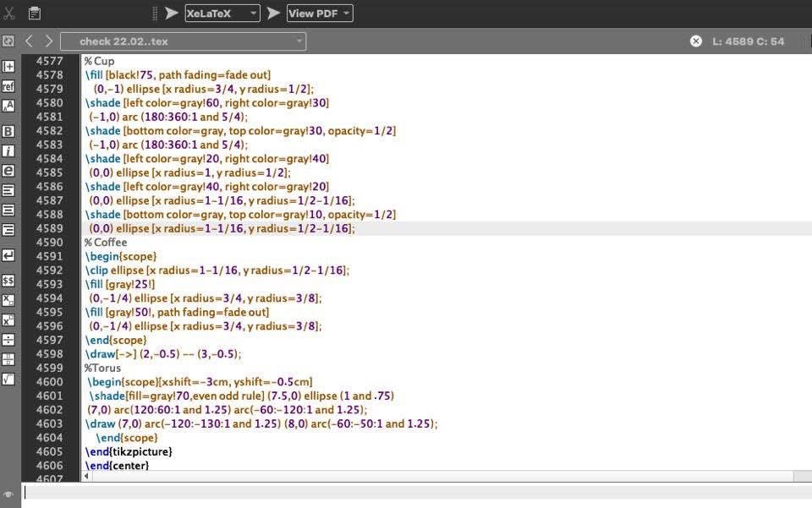
Task: Insert display math $$ icon
Action: [8, 281]
